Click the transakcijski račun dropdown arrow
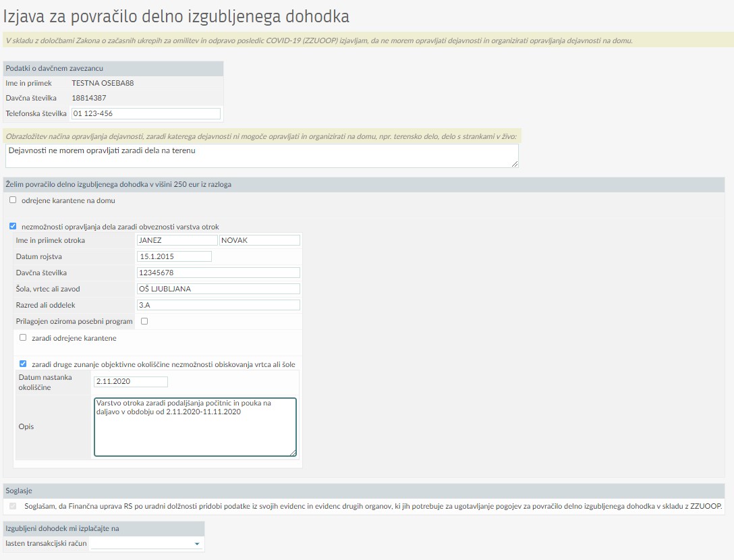The width and height of the screenshot is (734, 560). click(197, 544)
